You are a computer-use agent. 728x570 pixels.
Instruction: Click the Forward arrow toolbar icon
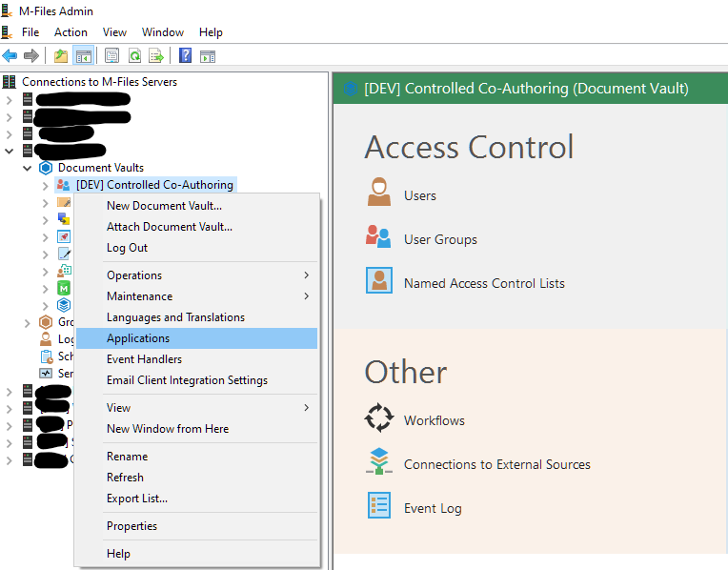[x=31, y=56]
